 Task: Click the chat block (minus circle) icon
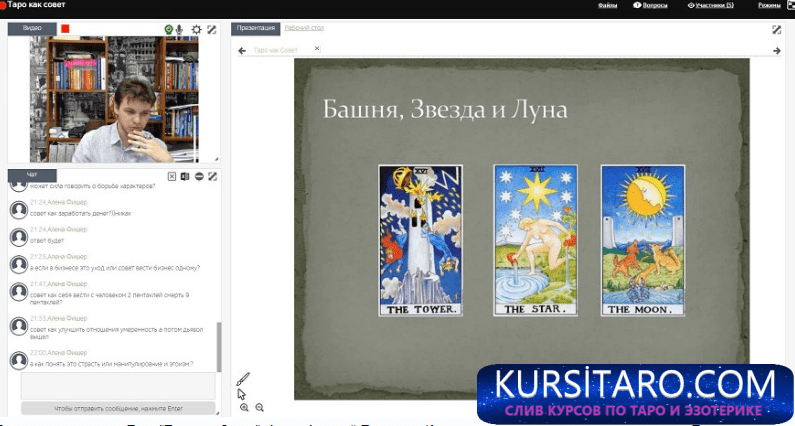pyautogui.click(x=199, y=177)
